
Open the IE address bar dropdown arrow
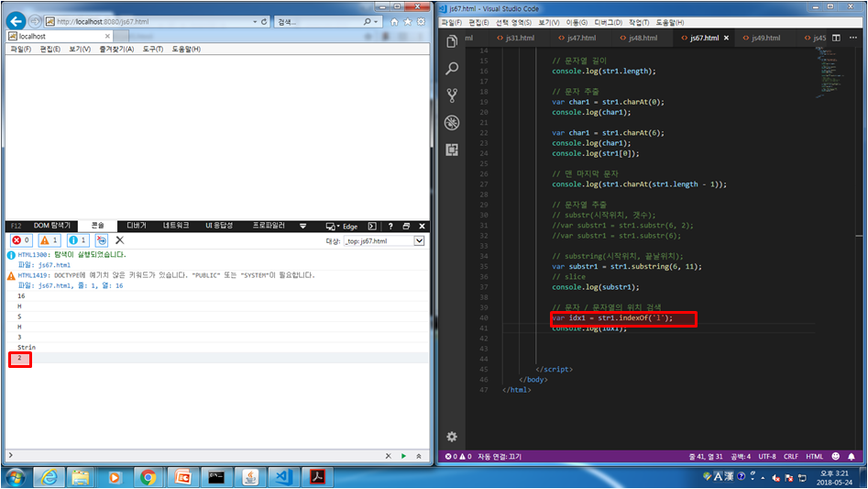pyautogui.click(x=255, y=22)
